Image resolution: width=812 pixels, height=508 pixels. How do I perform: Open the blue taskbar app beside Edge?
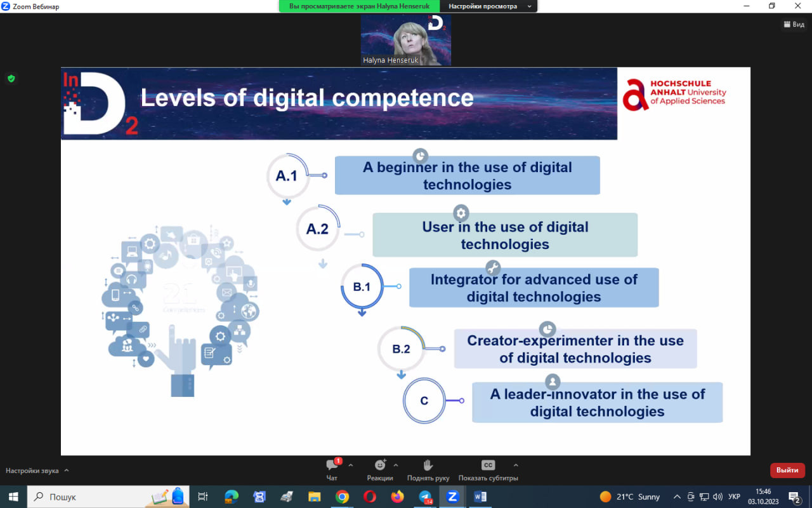tap(259, 497)
